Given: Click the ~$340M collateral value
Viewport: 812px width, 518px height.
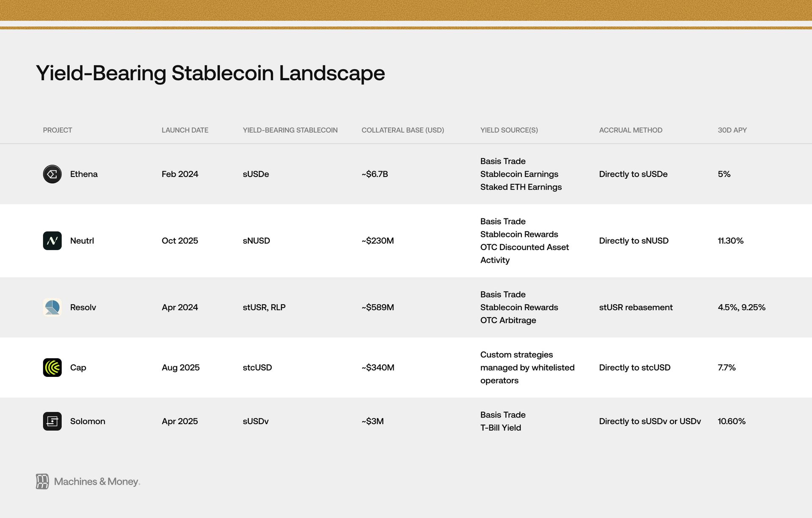Looking at the screenshot, I should 378,368.
